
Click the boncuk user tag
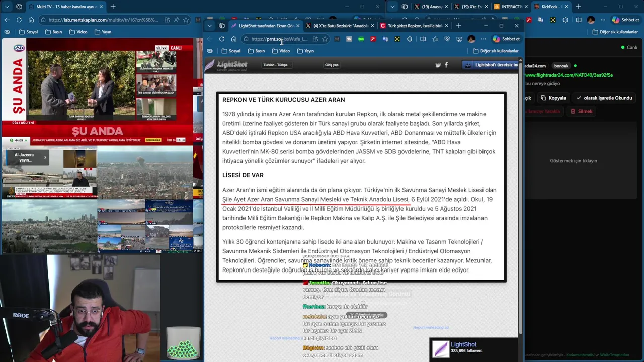[561, 66]
